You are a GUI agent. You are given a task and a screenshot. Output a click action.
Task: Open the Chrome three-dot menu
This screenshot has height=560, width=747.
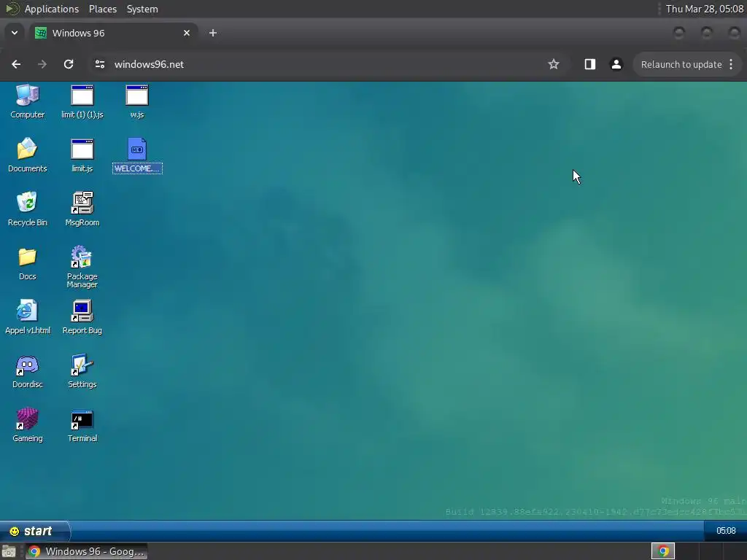point(731,64)
